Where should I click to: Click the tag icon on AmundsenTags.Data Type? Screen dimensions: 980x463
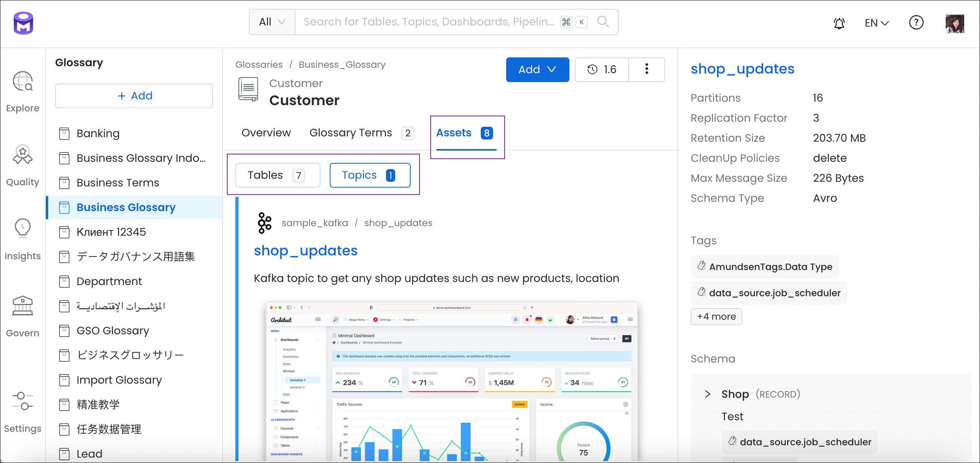701,266
